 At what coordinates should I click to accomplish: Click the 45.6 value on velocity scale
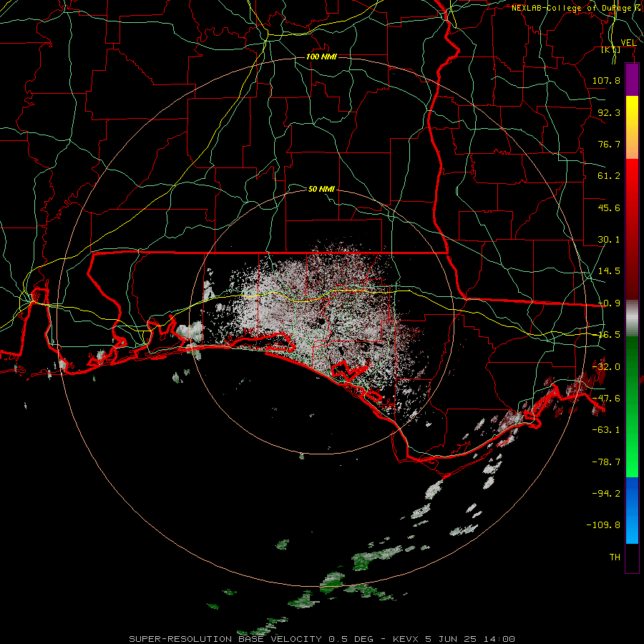[609, 208]
